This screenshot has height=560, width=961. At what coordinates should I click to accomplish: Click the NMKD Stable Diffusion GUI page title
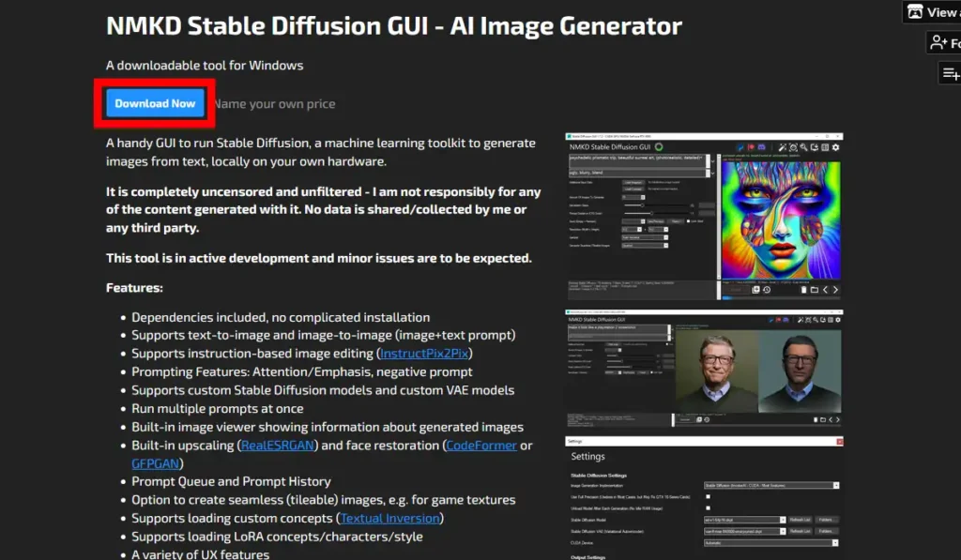393,26
